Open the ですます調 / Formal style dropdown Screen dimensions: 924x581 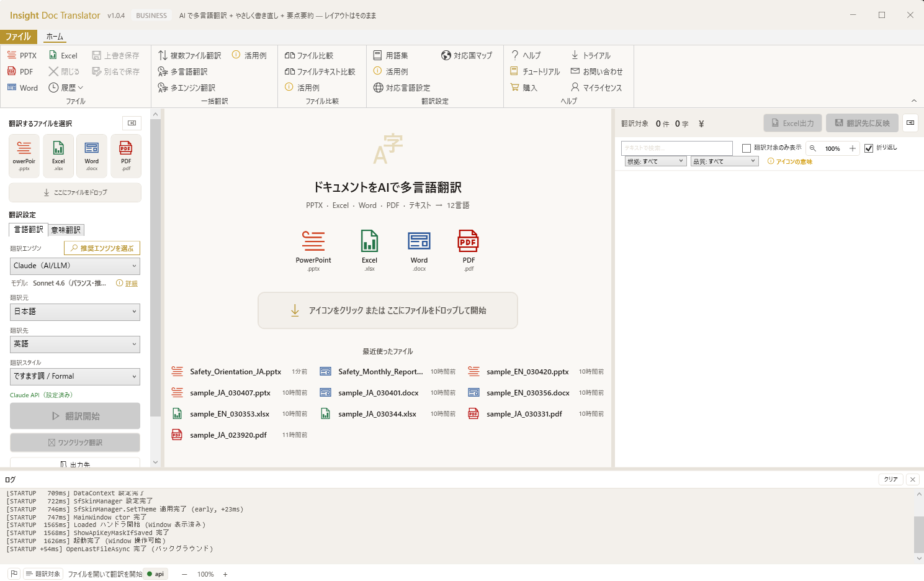point(74,376)
